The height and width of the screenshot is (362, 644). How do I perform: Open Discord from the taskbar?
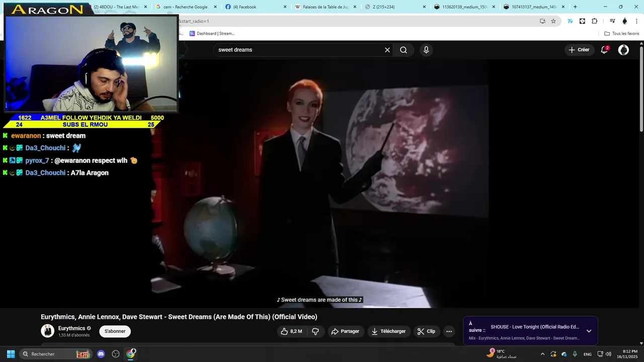[x=101, y=354]
